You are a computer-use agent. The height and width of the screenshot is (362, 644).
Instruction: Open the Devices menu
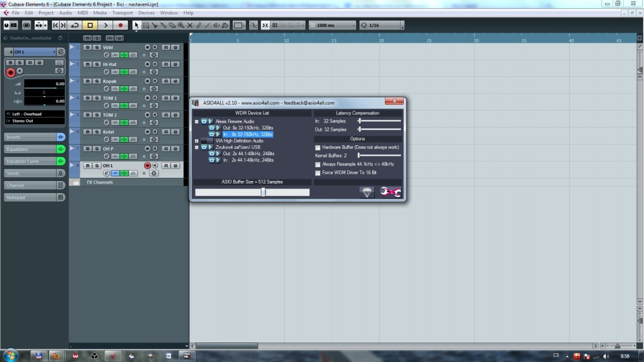coord(146,13)
